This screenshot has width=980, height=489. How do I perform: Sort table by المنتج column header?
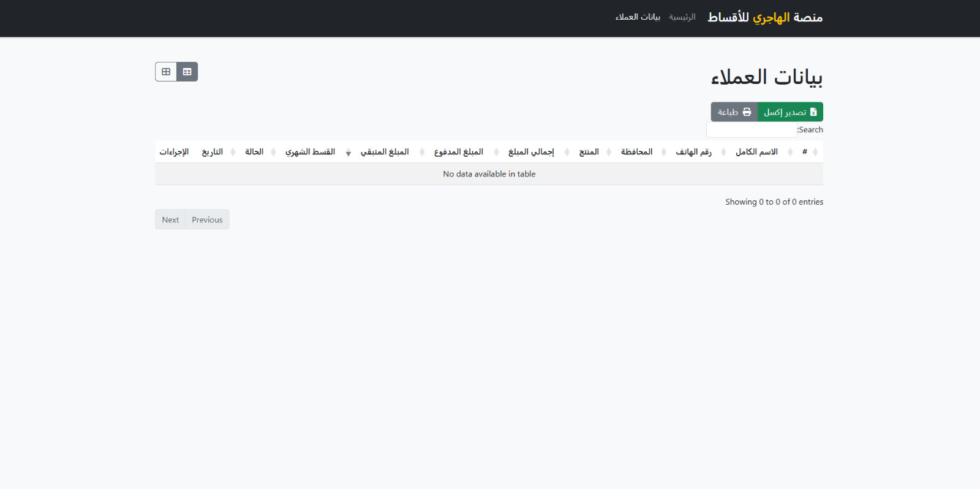tap(589, 152)
